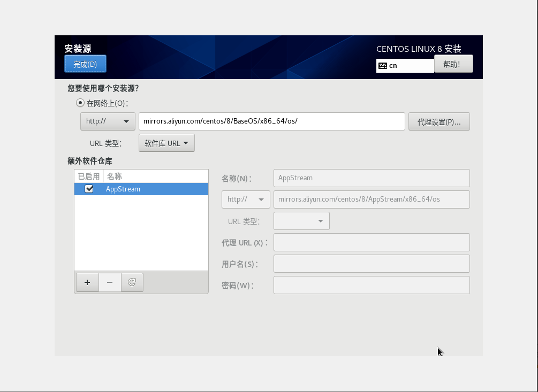Toggle the AppStream enabled checkbox
Screen dimensions: 538x392
pos(89,189)
